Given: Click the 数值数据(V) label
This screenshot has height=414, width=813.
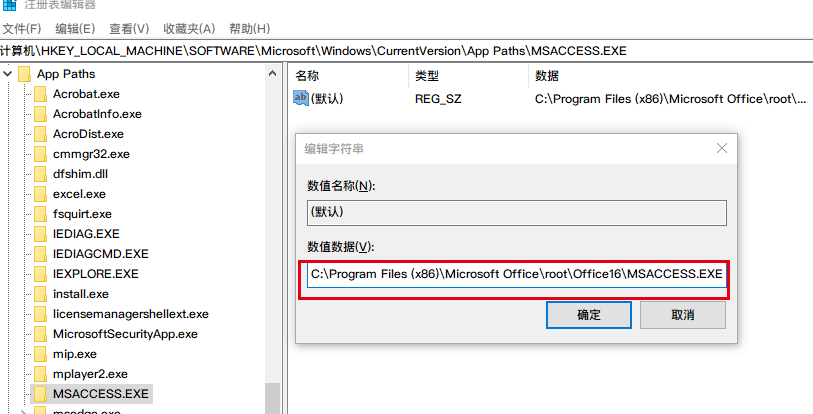Looking at the screenshot, I should click(341, 247).
